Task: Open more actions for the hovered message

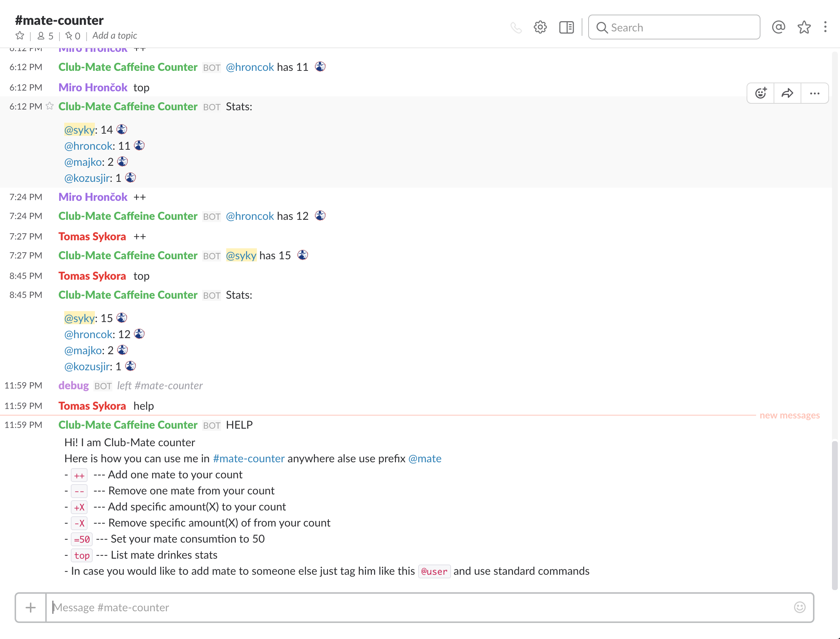Action: tap(814, 93)
